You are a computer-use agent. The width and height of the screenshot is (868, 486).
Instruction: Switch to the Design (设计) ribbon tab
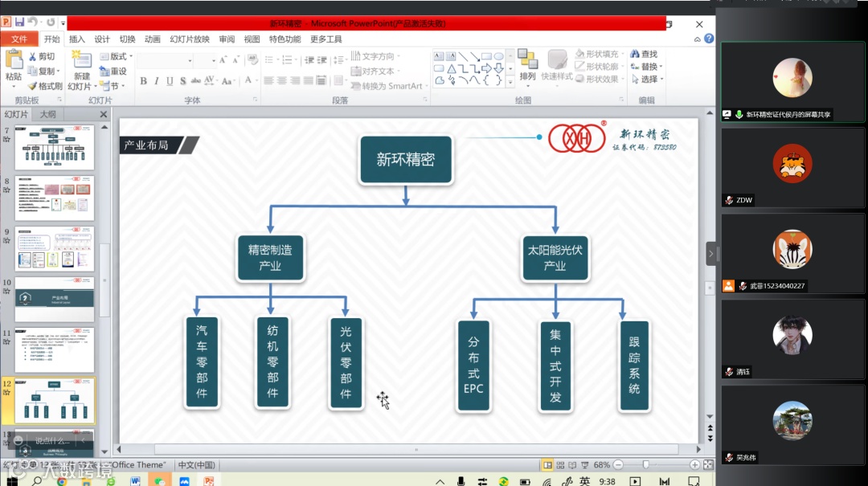(102, 39)
